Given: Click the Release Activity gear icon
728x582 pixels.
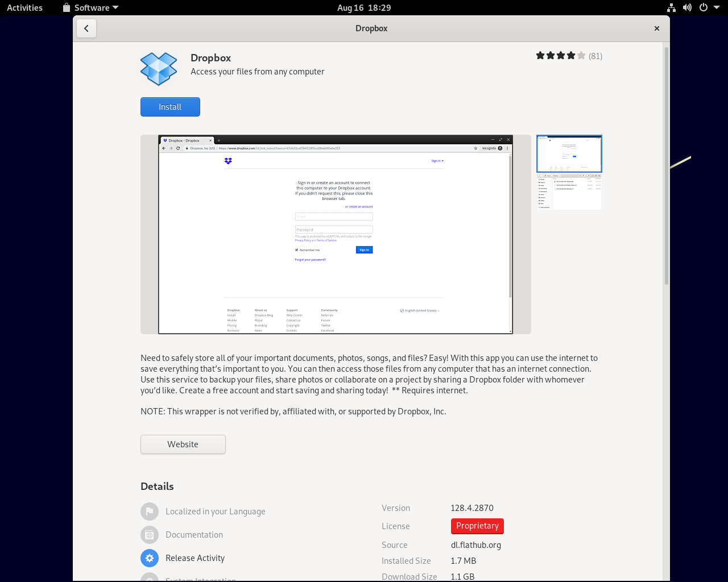Looking at the screenshot, I should (x=150, y=558).
